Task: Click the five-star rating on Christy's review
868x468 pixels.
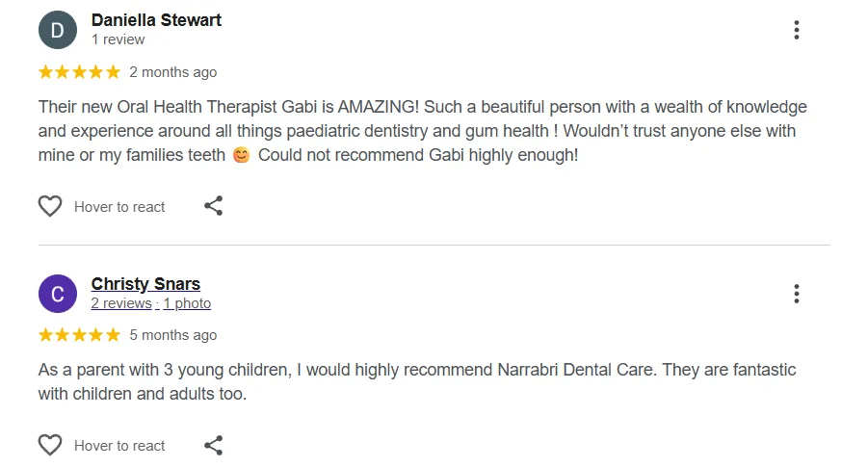Action: coord(79,335)
